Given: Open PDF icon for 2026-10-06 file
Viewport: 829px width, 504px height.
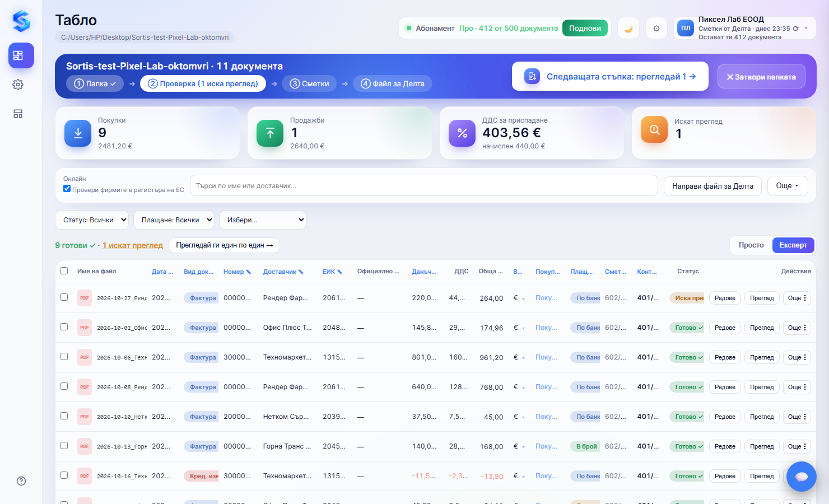Looking at the screenshot, I should point(85,357).
